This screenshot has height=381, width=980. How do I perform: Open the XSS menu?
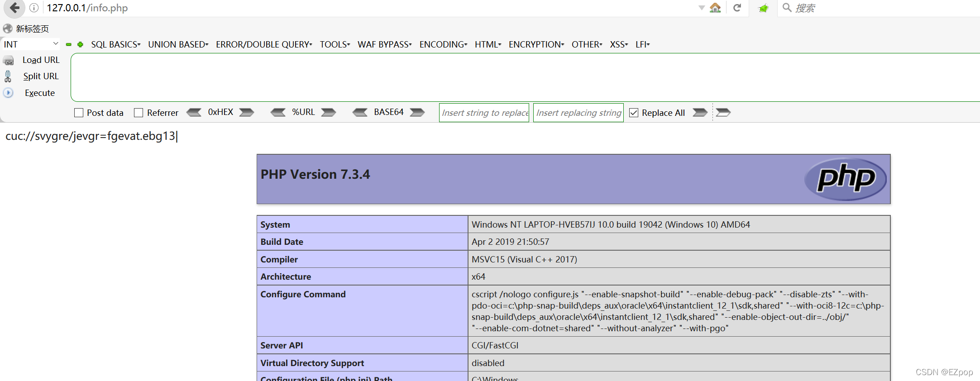click(x=619, y=44)
